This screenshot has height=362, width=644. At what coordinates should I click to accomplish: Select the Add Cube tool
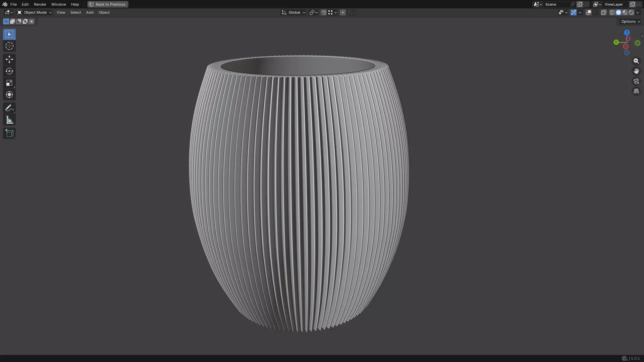(x=9, y=133)
